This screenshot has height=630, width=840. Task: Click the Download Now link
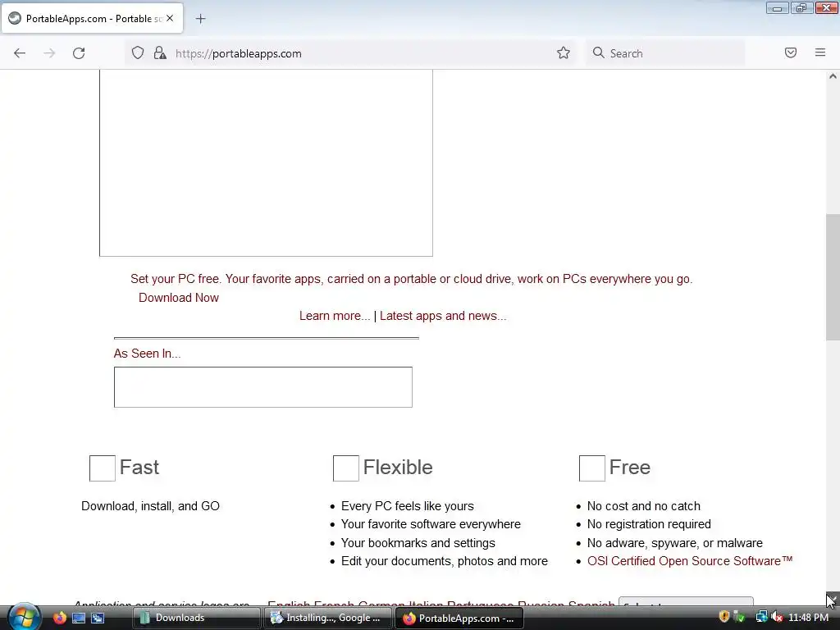tap(178, 298)
